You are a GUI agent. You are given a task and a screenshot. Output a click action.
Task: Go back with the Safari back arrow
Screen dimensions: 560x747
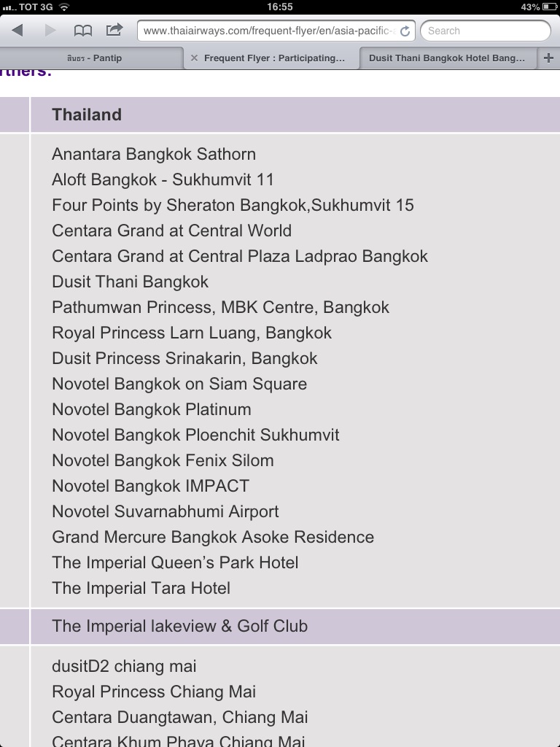point(17,31)
